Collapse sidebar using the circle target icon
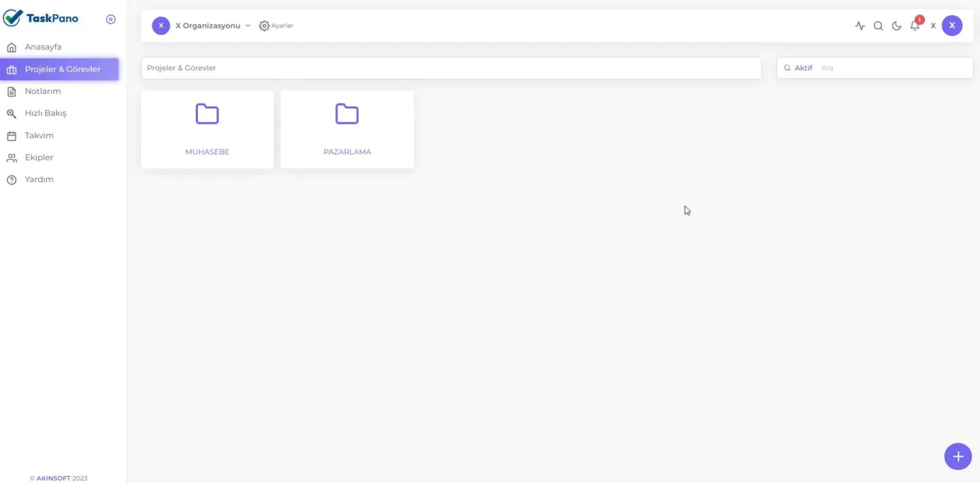The height and width of the screenshot is (483, 980). 111,19
